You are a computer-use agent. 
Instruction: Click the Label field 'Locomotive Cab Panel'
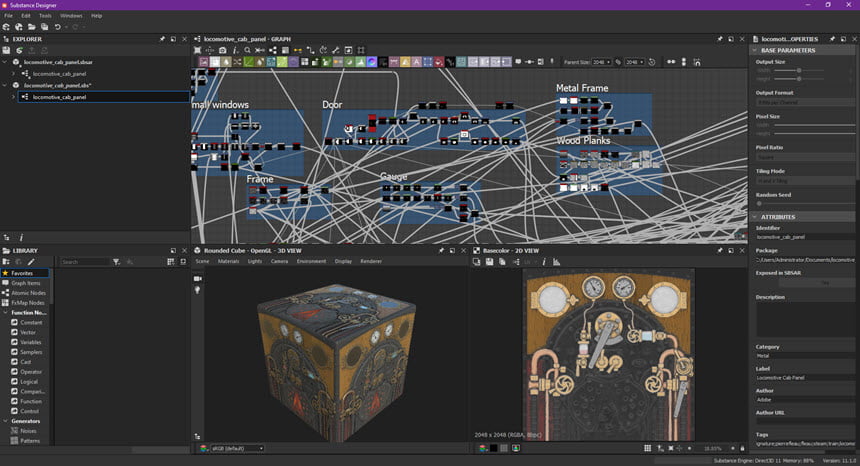(805, 378)
